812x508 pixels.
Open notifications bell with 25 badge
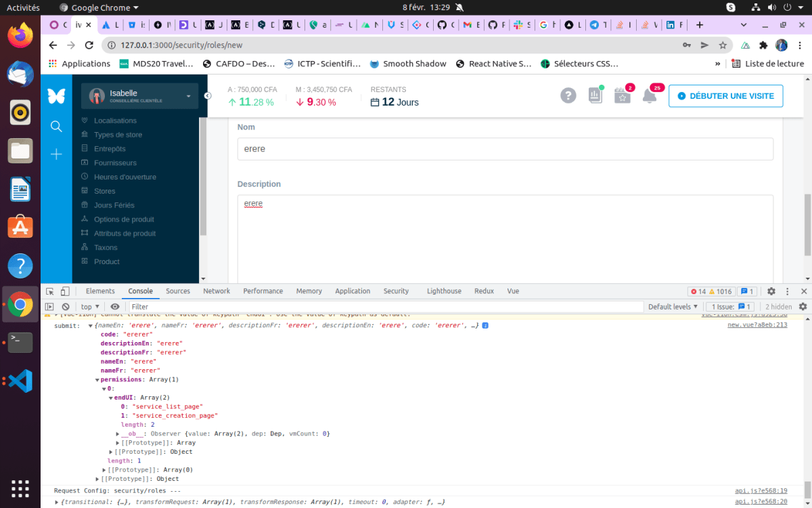650,96
